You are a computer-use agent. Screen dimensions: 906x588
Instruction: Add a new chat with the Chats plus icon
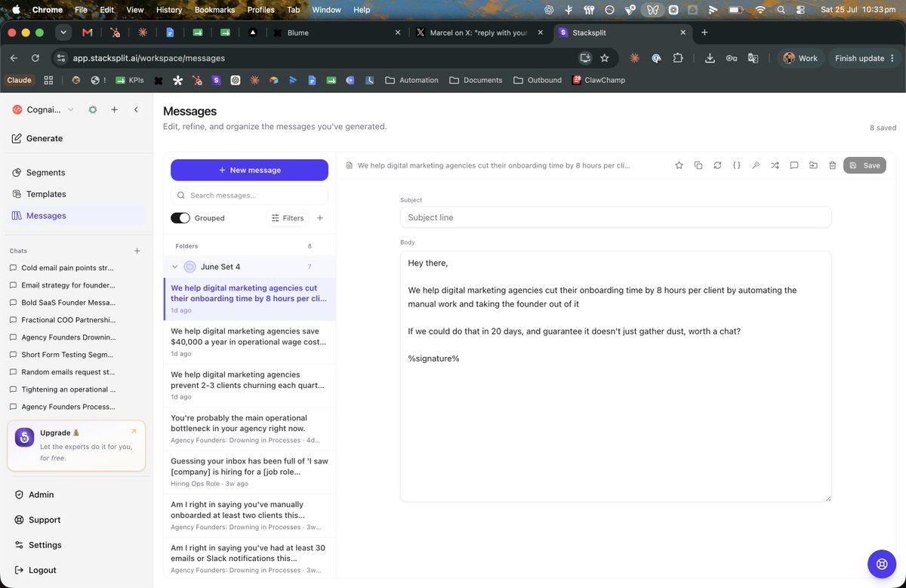point(137,251)
